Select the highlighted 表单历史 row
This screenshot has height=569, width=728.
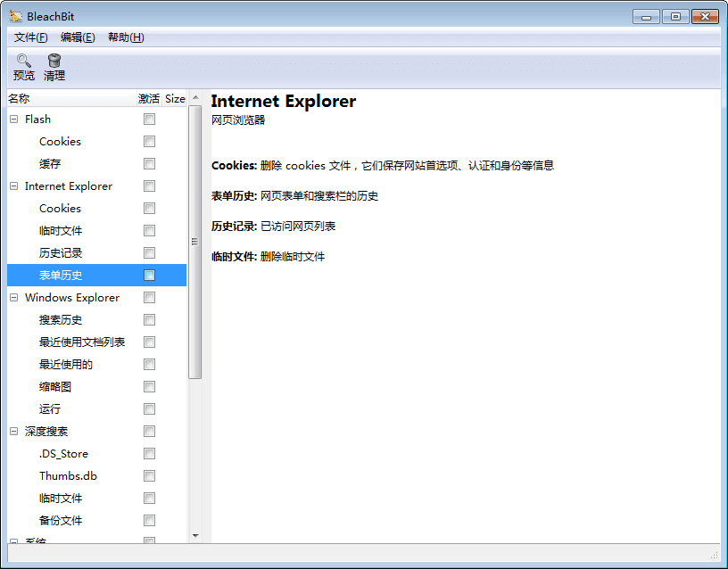96,276
